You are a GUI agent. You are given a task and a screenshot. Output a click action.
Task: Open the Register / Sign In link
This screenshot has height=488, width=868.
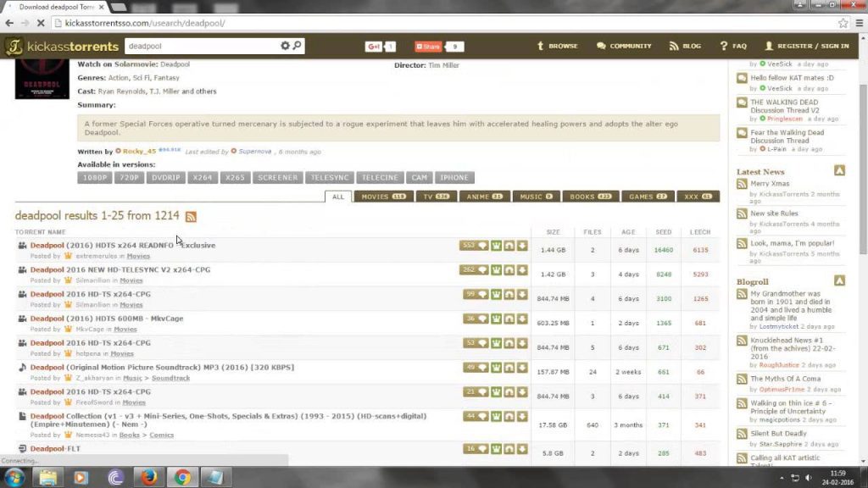[806, 46]
